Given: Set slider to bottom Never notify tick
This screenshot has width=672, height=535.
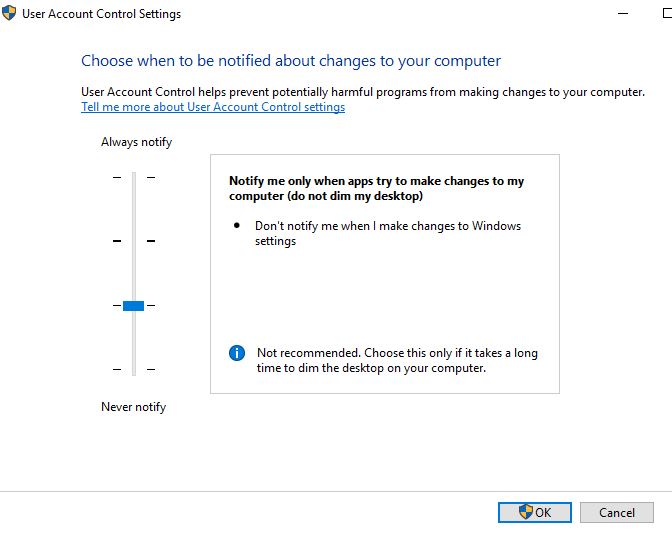Looking at the screenshot, I should (134, 369).
